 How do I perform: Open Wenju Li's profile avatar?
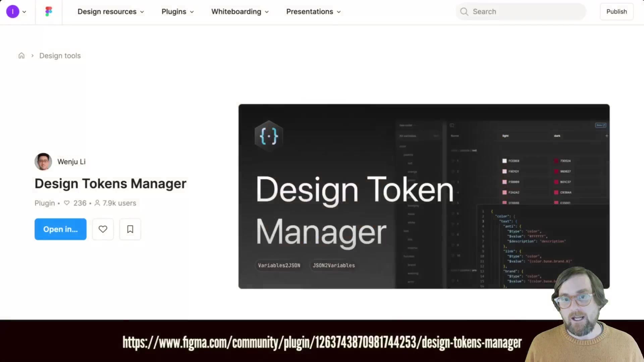point(43,162)
